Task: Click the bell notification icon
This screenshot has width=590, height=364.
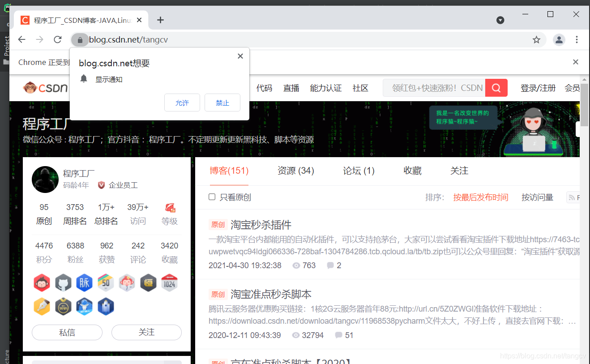Action: point(84,79)
